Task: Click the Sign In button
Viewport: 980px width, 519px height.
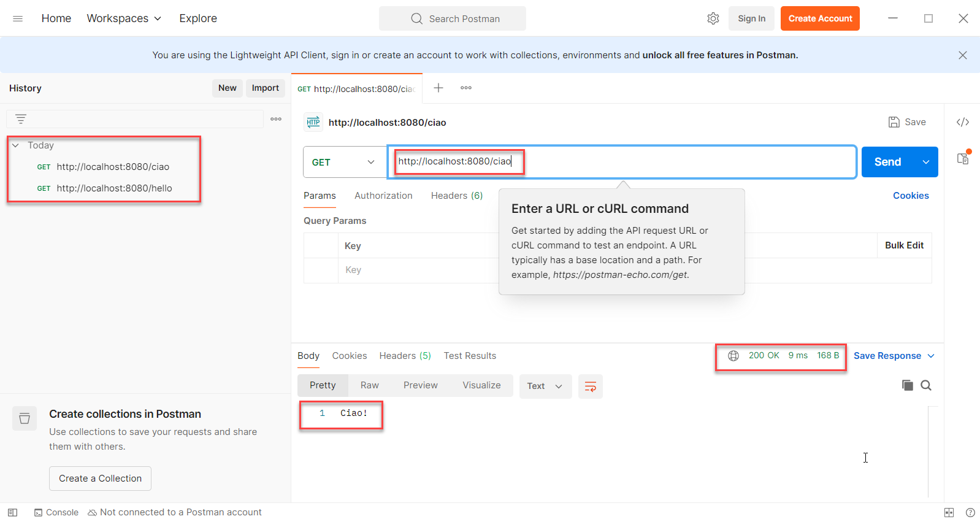Action: coord(751,18)
